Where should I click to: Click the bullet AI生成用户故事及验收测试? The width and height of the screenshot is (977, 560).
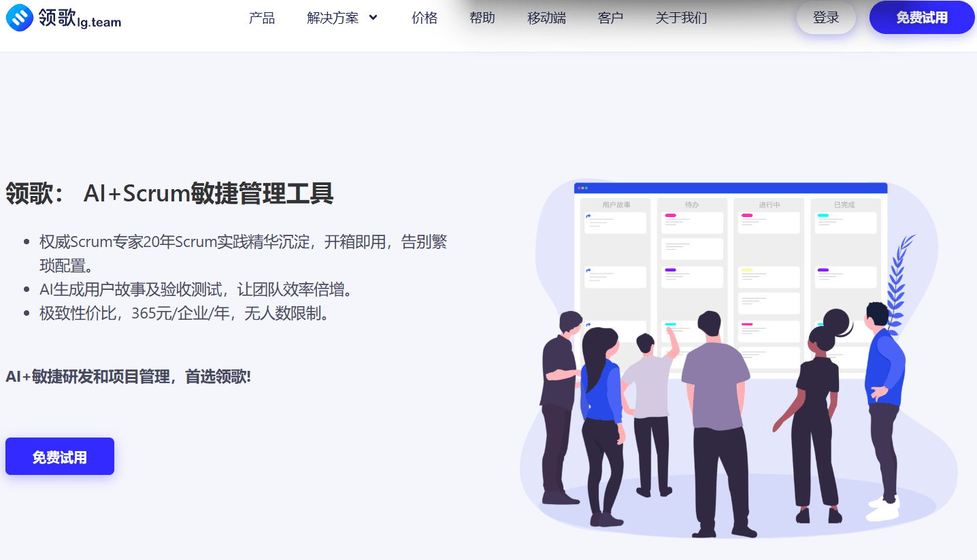(x=197, y=290)
